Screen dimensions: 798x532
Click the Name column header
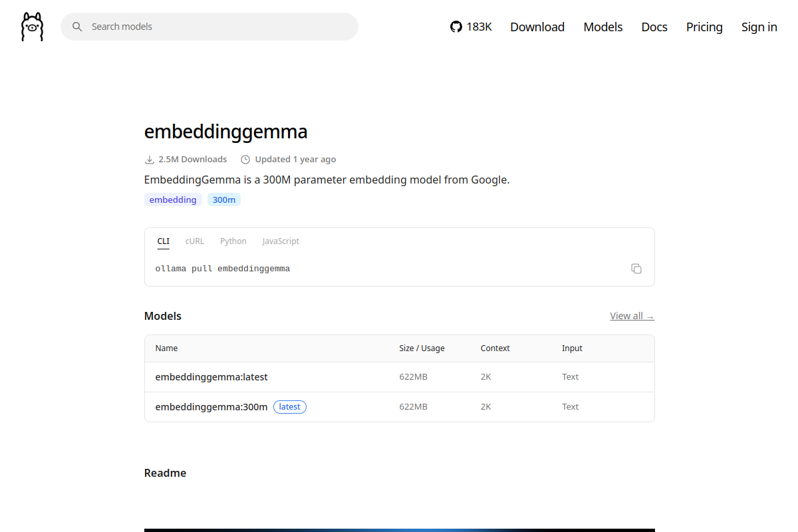167,348
